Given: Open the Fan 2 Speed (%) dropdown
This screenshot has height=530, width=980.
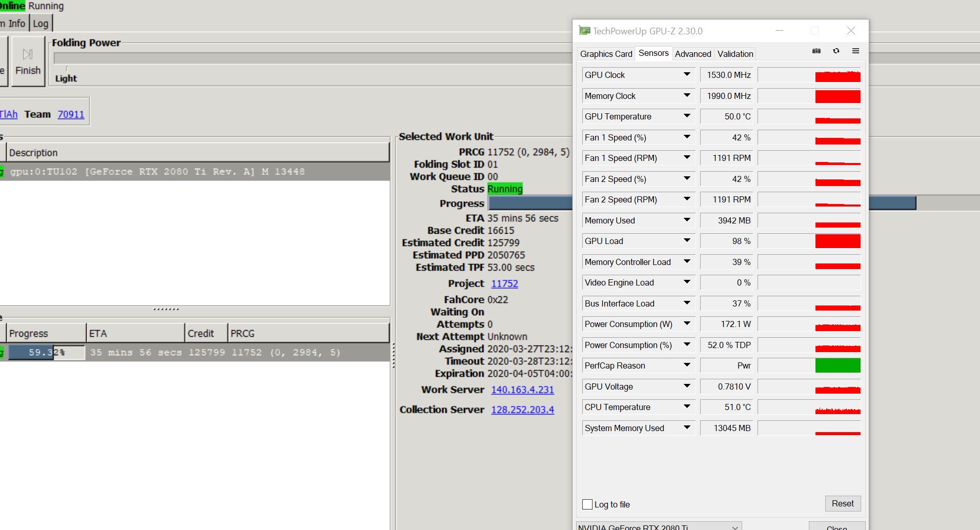Looking at the screenshot, I should click(687, 179).
